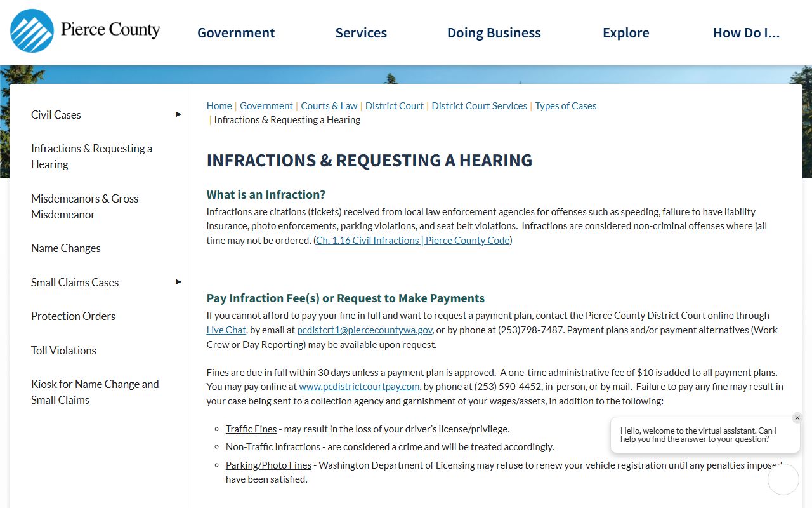Select Toll Violations in sidebar
The image size is (812, 508).
63,351
